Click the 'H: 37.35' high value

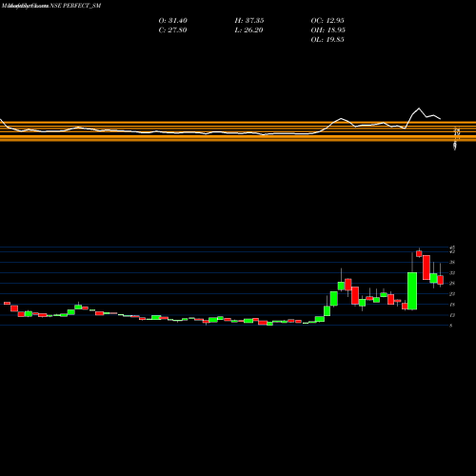(249, 21)
